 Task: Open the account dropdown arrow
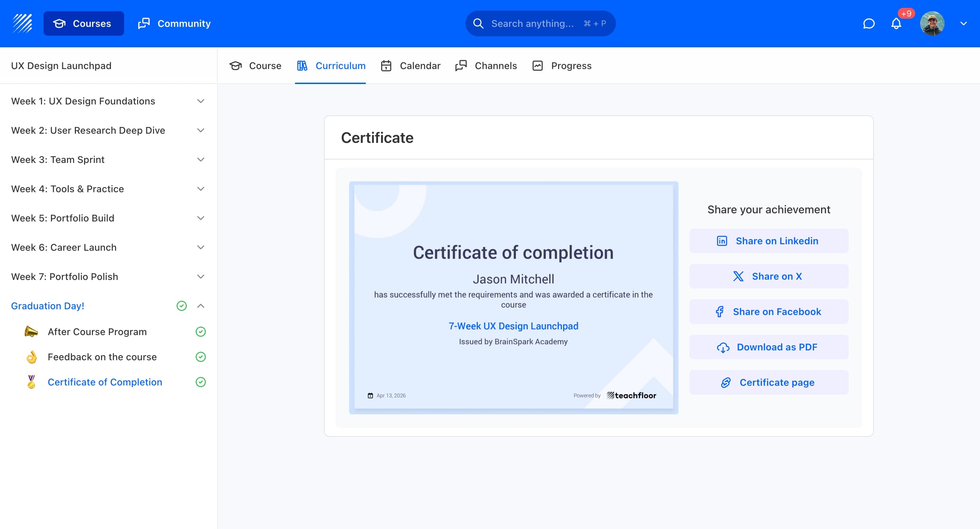[963, 23]
